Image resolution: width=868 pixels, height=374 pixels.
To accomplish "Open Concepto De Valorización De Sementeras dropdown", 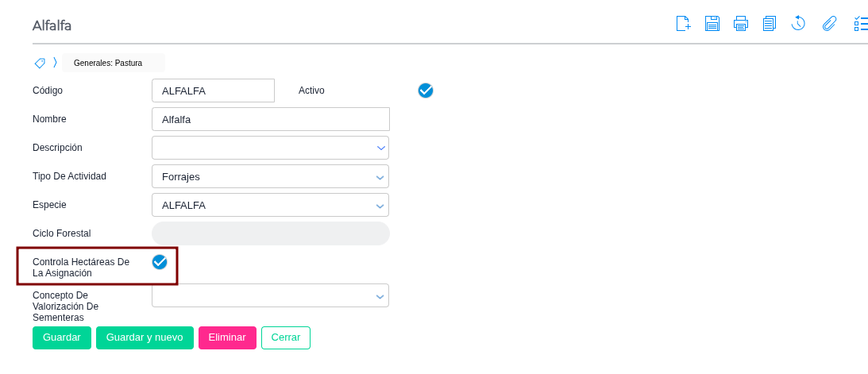I will (270, 295).
